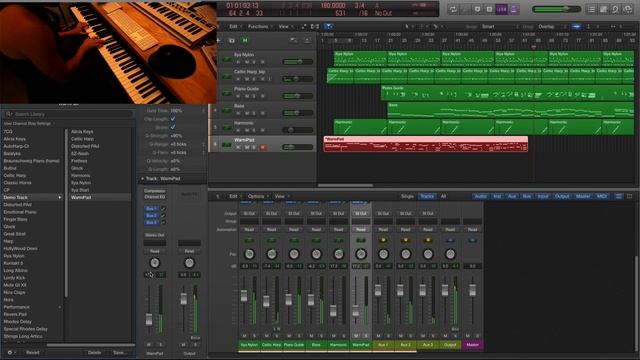This screenshot has width=640, height=360.
Task: Click the Output channel blue icon
Action: pos(450,240)
